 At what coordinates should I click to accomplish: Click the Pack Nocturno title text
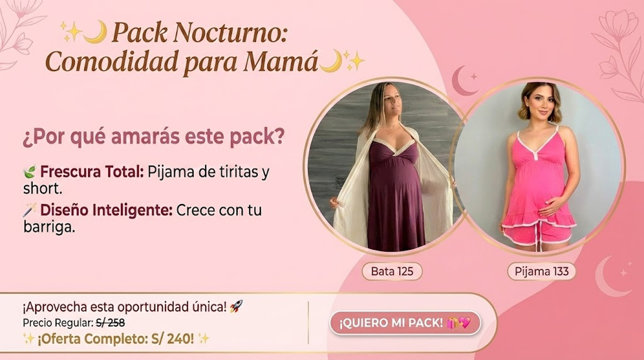(x=199, y=32)
